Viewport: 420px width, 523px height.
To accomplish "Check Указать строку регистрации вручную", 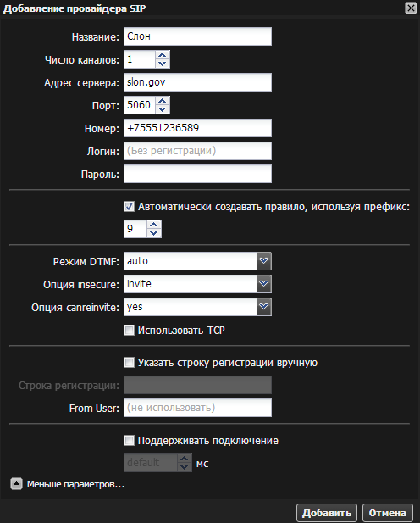I will [x=129, y=362].
